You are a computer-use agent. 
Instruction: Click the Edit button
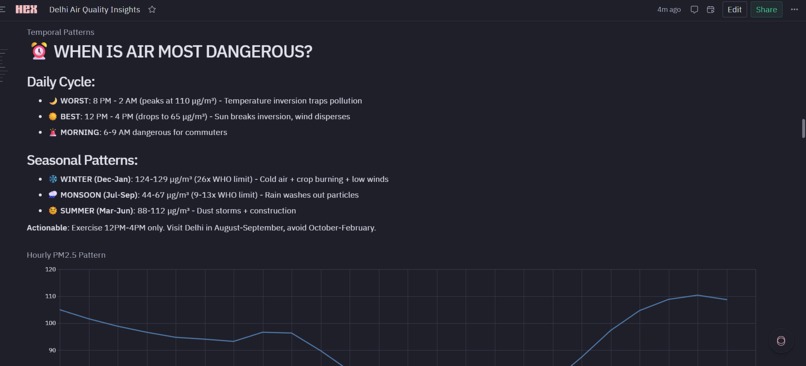734,9
